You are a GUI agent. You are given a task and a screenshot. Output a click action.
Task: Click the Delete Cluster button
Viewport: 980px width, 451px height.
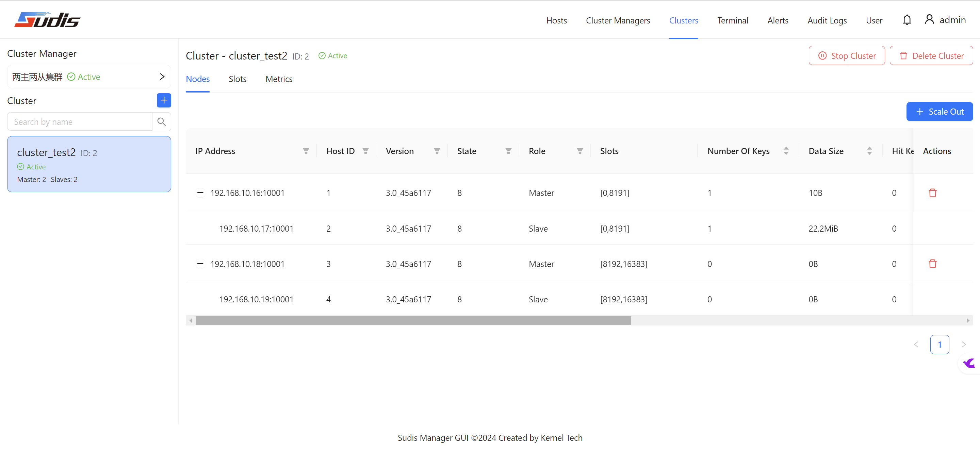(x=931, y=55)
